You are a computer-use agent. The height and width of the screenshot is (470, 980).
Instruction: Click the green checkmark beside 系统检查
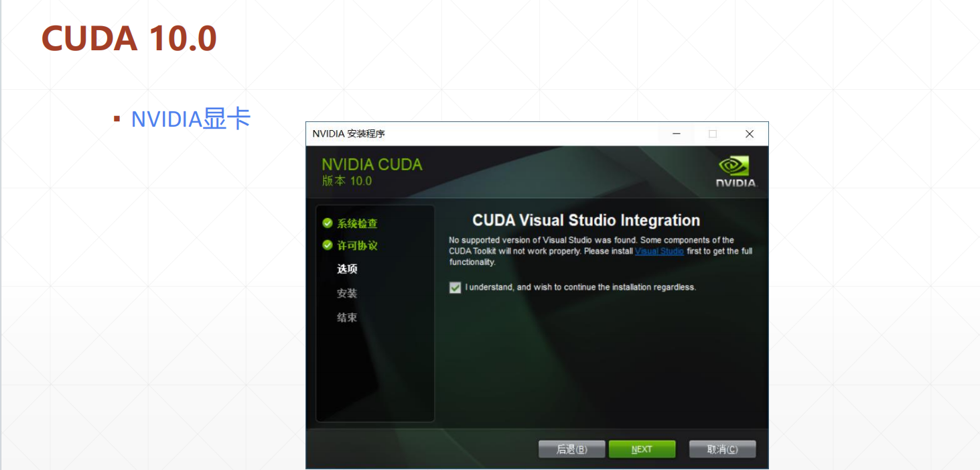(x=328, y=223)
